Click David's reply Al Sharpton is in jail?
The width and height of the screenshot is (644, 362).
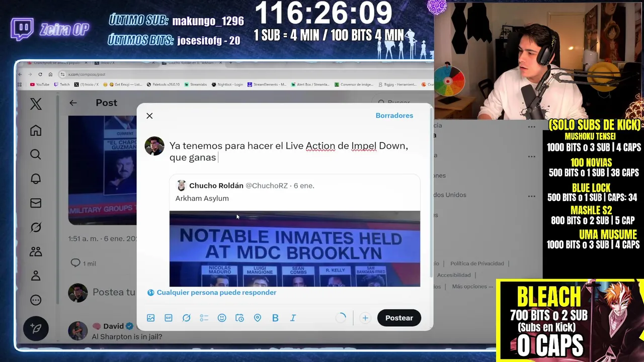pyautogui.click(x=127, y=336)
